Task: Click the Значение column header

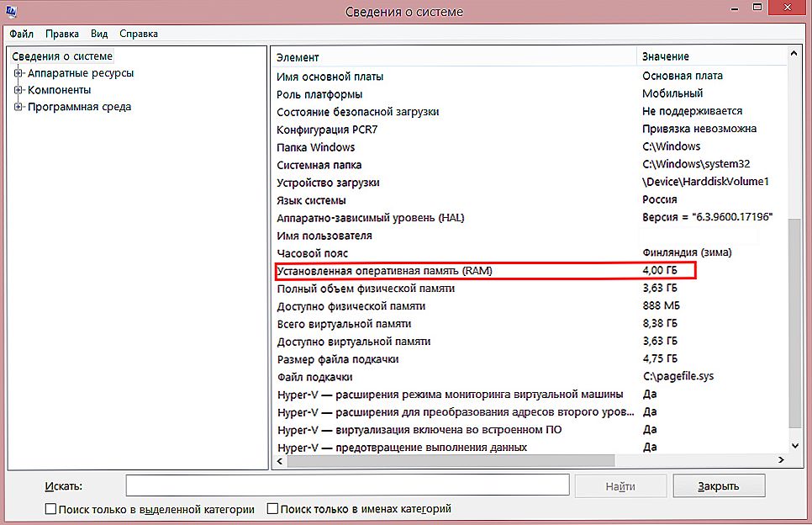Action: click(711, 57)
